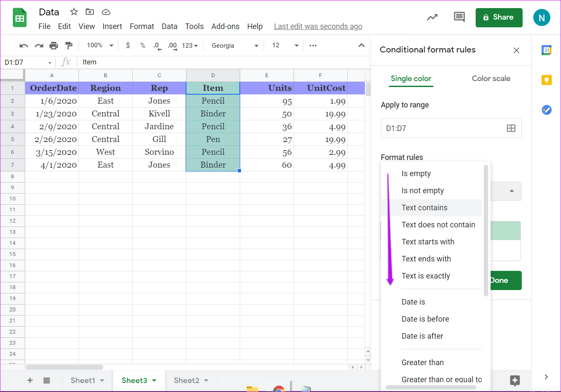Screen dimensions: 561x392
Task: Click the Explore icon at bottom right
Action: tap(515, 380)
